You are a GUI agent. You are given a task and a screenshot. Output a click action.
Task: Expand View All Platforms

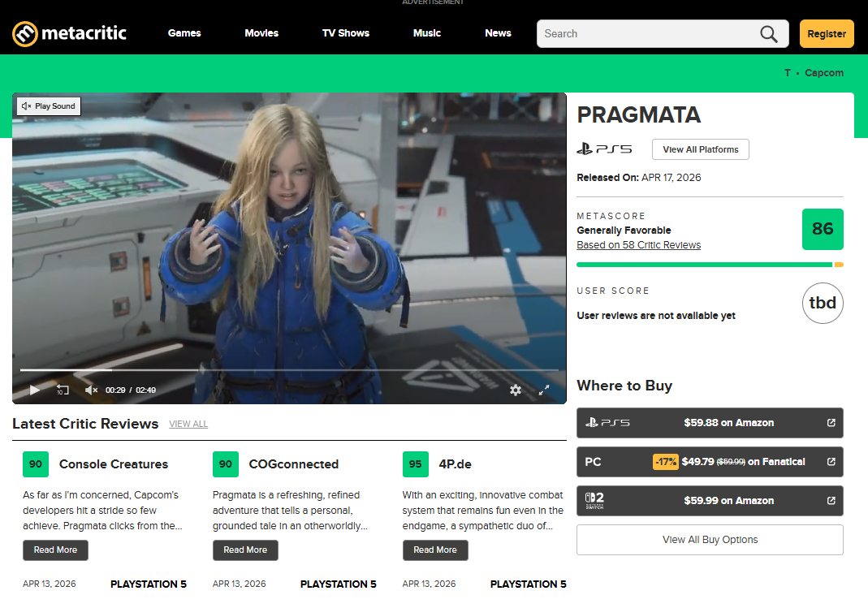pos(700,149)
